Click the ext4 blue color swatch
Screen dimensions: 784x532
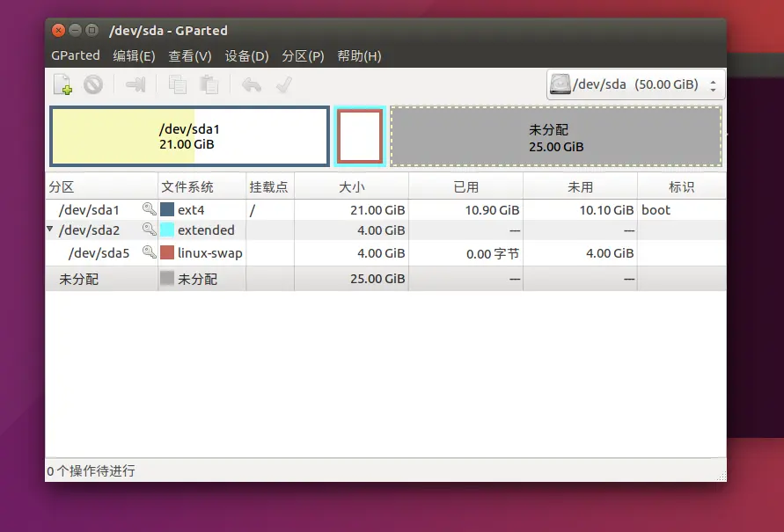click(x=167, y=209)
